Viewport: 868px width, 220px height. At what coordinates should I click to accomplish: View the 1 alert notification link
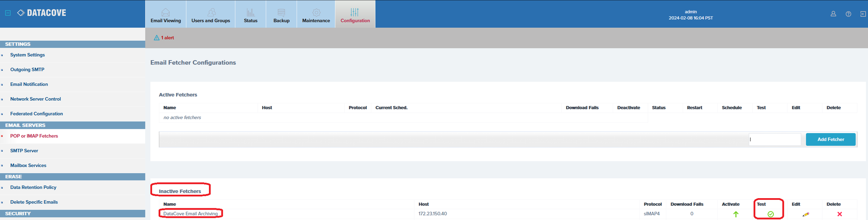(x=167, y=37)
